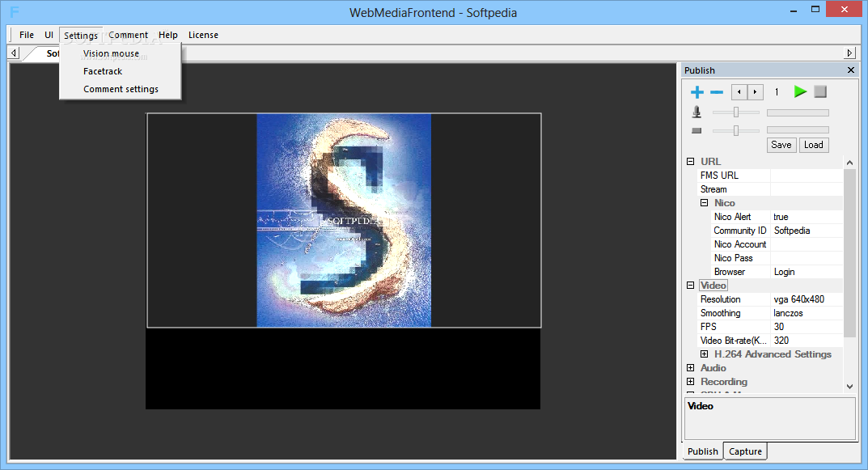Screen dimensions: 868x470
Task: Remove publish profile with minus icon
Action: tap(717, 92)
